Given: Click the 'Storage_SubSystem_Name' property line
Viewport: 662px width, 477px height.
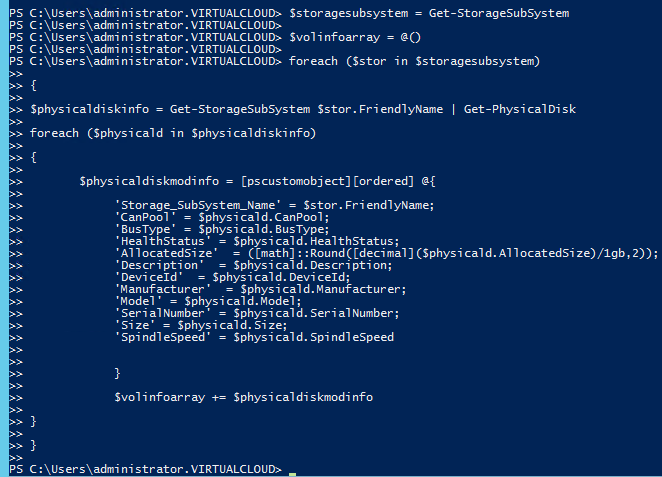Looking at the screenshot, I should pos(274,204).
